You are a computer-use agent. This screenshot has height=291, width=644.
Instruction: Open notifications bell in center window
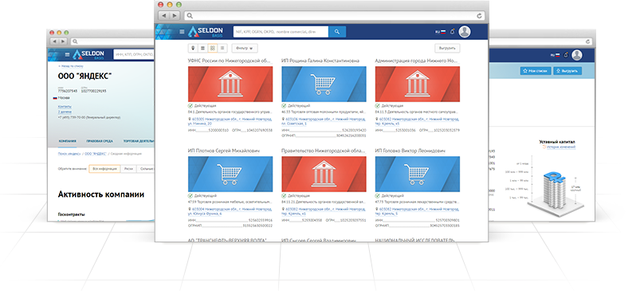click(452, 32)
